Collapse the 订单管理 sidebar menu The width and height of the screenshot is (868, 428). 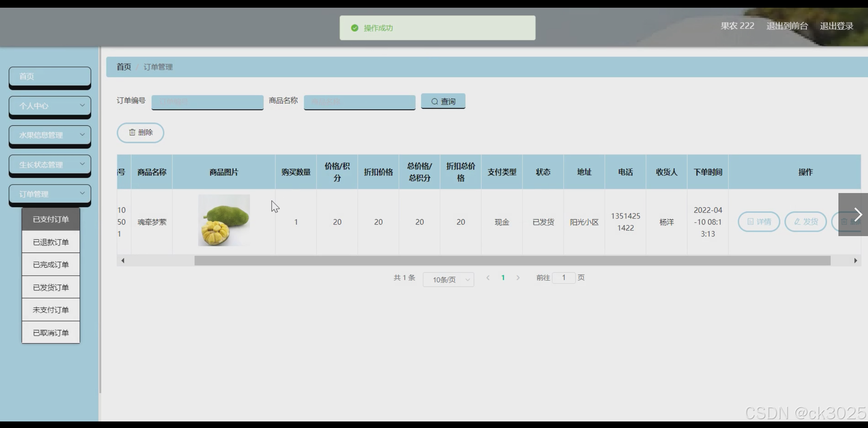coord(50,194)
